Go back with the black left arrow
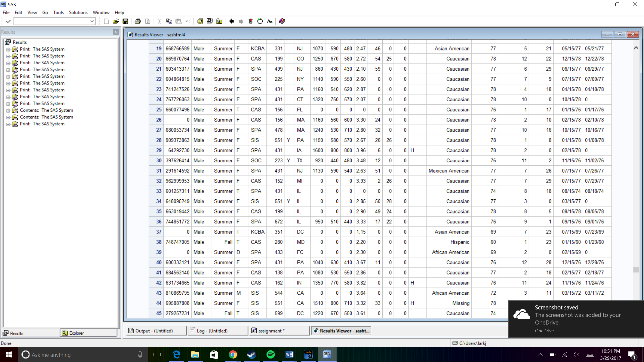Image resolution: width=644 pixels, height=362 pixels. [x=231, y=21]
